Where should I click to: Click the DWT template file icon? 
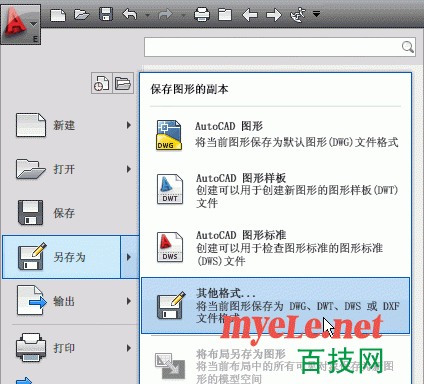coord(170,189)
